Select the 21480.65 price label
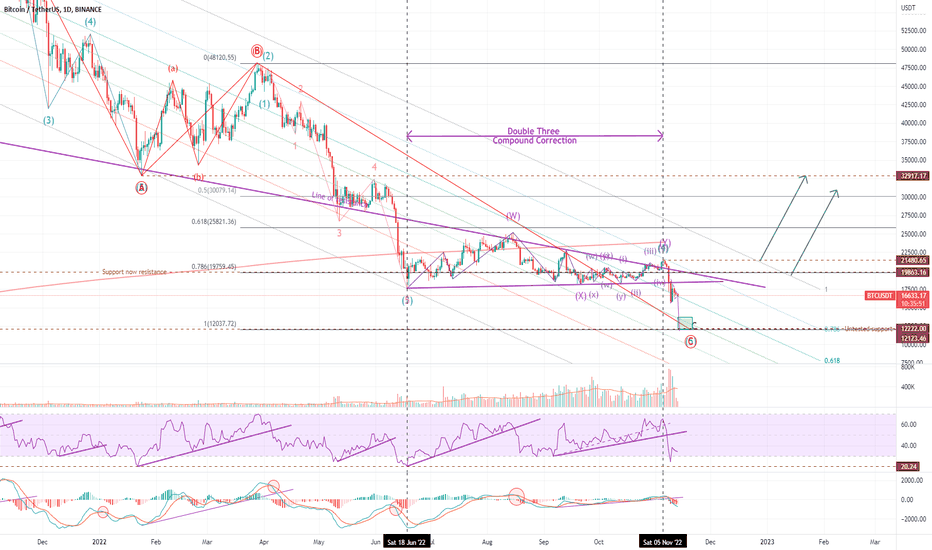Image resolution: width=932 pixels, height=550 pixels. coord(913,260)
